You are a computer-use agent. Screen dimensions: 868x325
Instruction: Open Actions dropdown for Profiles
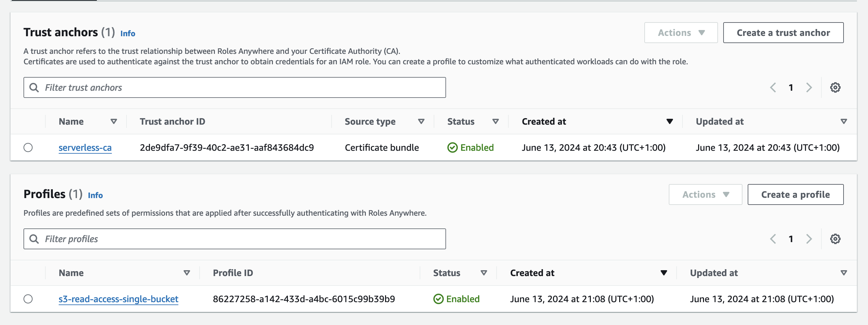click(x=705, y=194)
